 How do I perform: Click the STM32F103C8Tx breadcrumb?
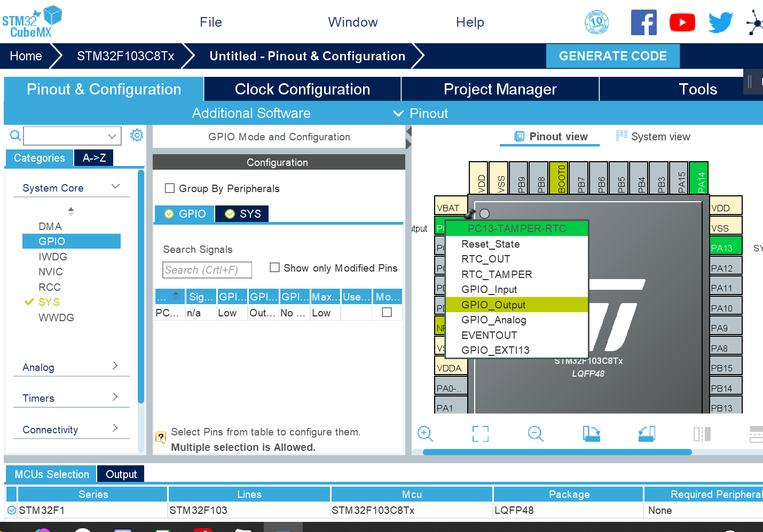click(x=125, y=56)
